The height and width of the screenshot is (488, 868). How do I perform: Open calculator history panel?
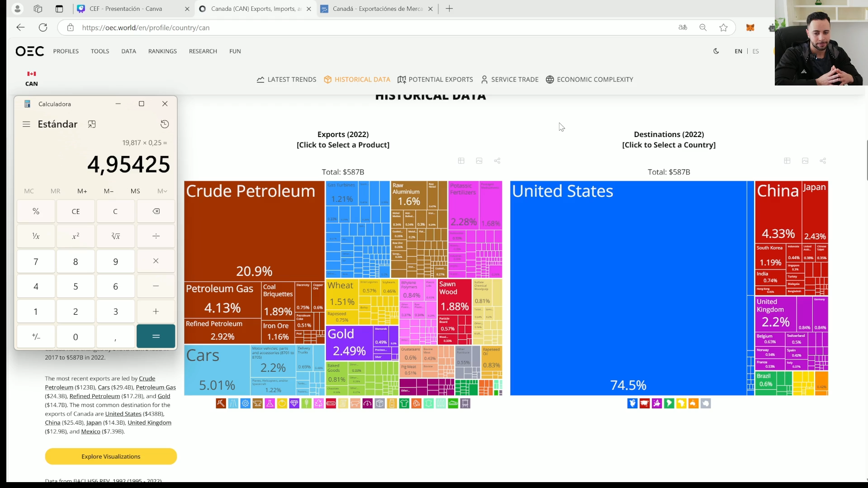point(165,124)
